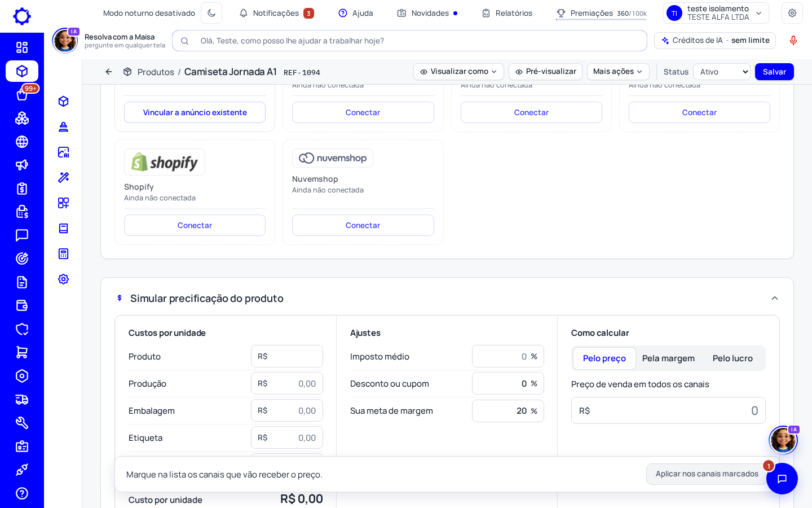Open the AI image icon in product submenu

pyautogui.click(x=64, y=152)
